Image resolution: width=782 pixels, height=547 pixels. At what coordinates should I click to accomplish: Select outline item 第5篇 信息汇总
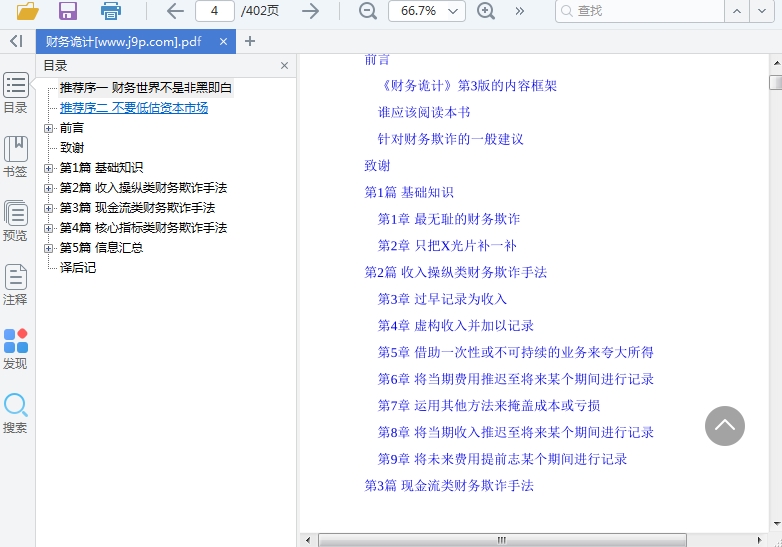[101, 247]
